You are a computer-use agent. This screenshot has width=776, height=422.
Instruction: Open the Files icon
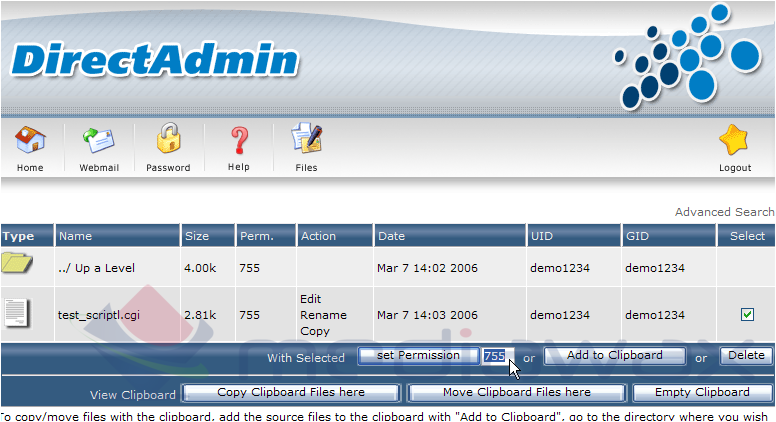click(x=307, y=138)
